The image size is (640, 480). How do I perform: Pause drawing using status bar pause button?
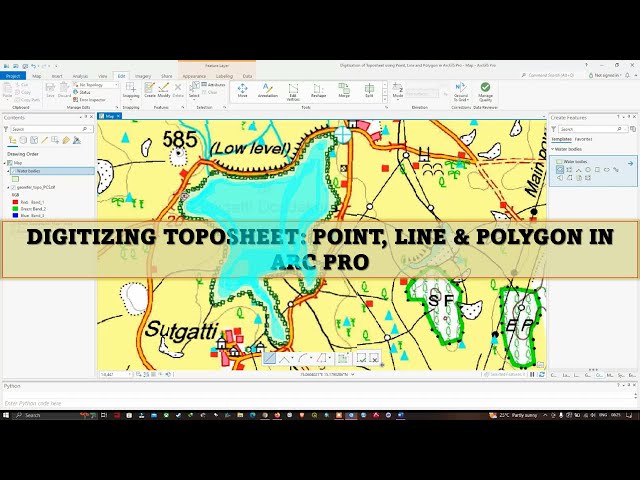click(x=532, y=374)
